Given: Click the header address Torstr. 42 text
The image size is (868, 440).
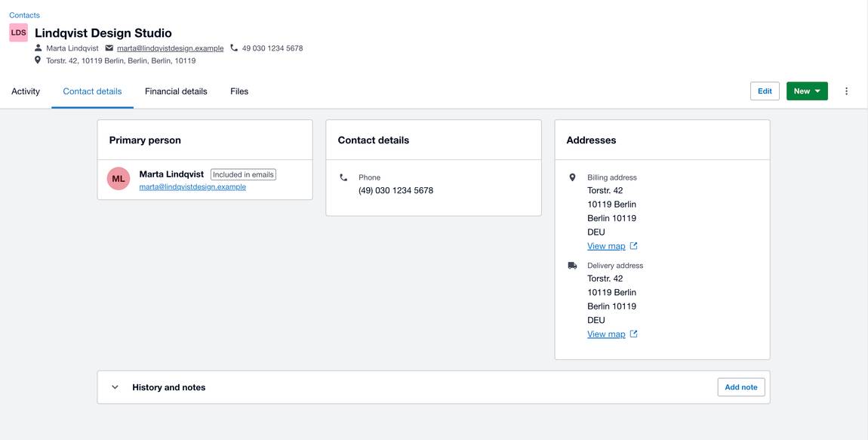Looking at the screenshot, I should pos(121,61).
